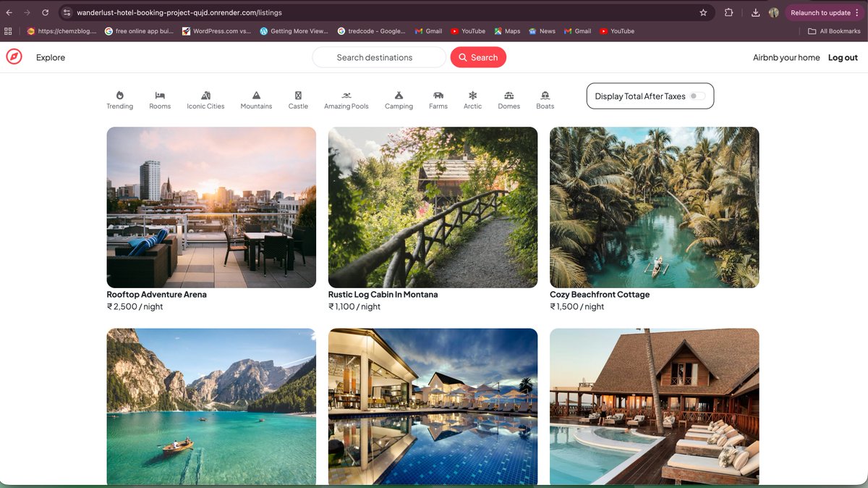
Task: Select the Amazing Pools swimmer icon
Action: point(346,95)
